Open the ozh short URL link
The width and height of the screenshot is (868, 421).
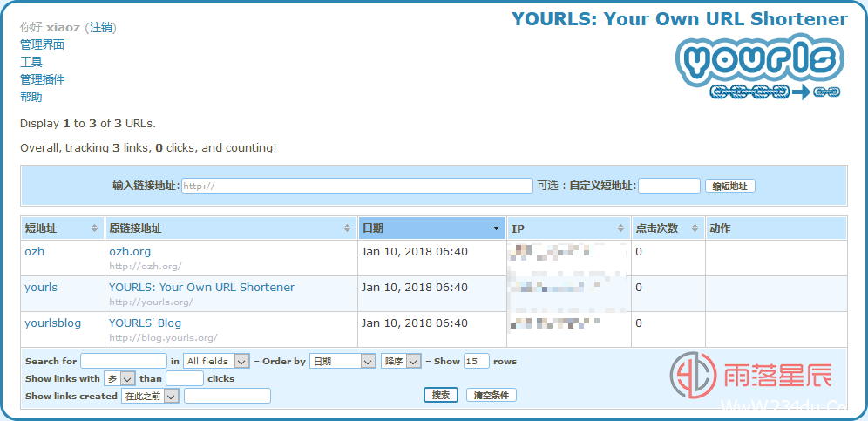(x=34, y=252)
